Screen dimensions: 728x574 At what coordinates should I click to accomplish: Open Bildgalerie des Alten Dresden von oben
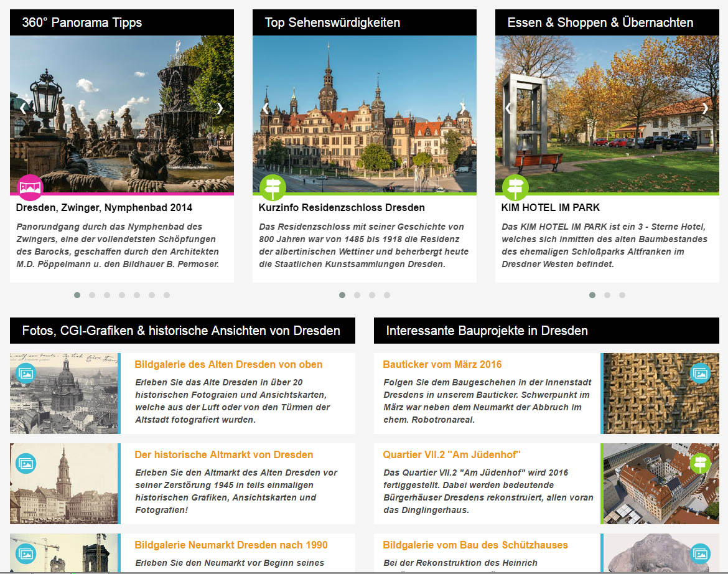point(228,365)
